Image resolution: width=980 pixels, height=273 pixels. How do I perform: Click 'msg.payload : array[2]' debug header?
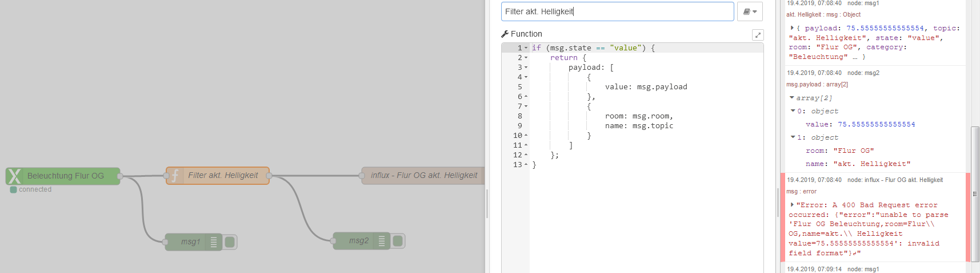(x=817, y=85)
